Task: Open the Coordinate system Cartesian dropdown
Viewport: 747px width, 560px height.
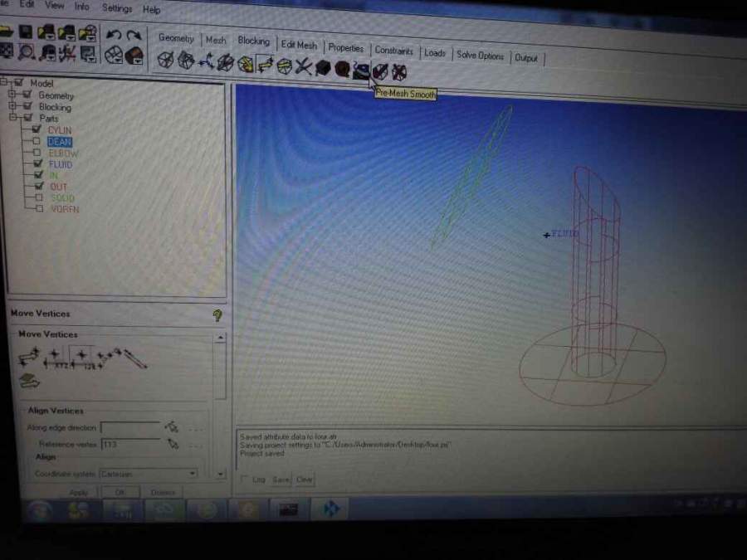Action: click(149, 474)
